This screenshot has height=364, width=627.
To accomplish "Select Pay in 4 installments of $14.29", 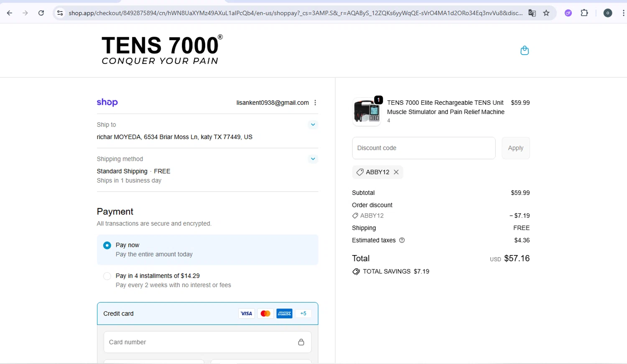I will pos(107,276).
